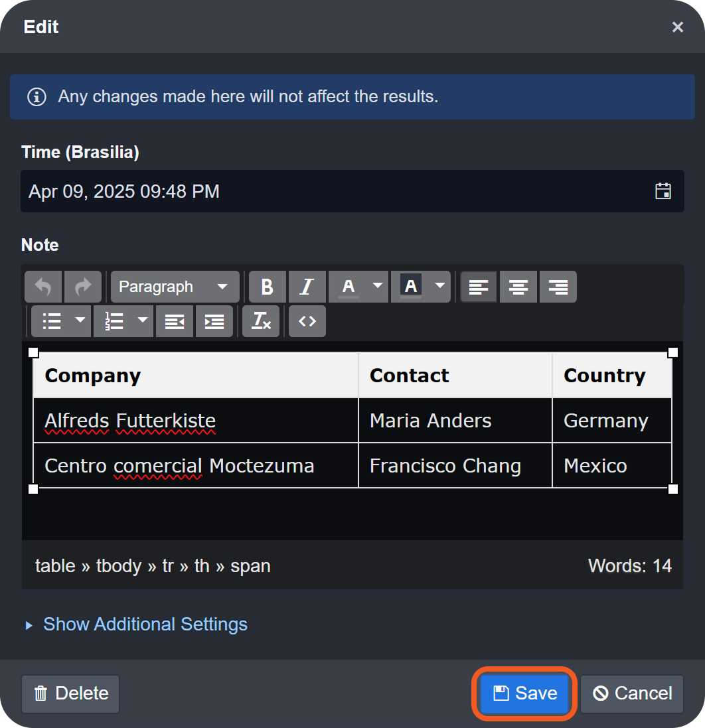The image size is (705, 728).
Task: Decrease indent of selection
Action: [175, 321]
